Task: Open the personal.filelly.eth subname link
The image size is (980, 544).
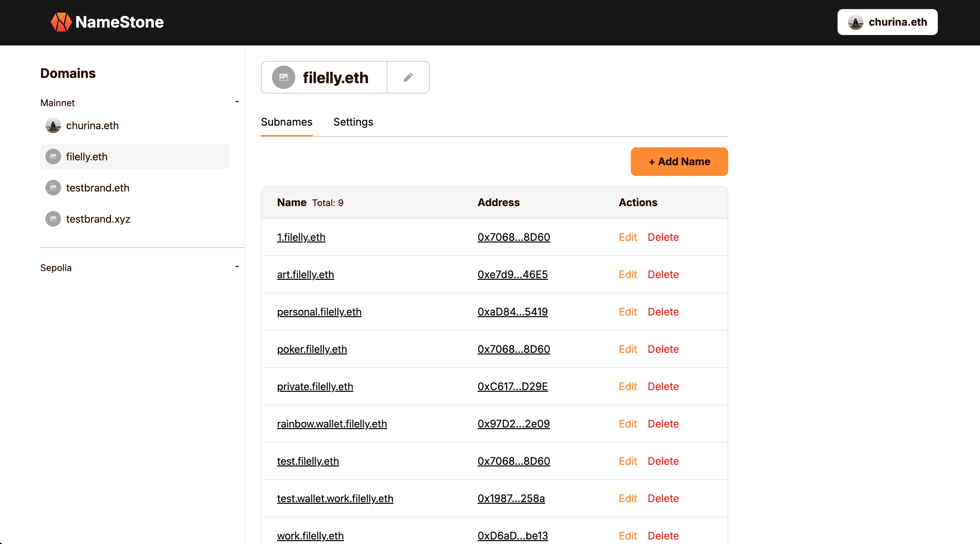Action: 319,312
